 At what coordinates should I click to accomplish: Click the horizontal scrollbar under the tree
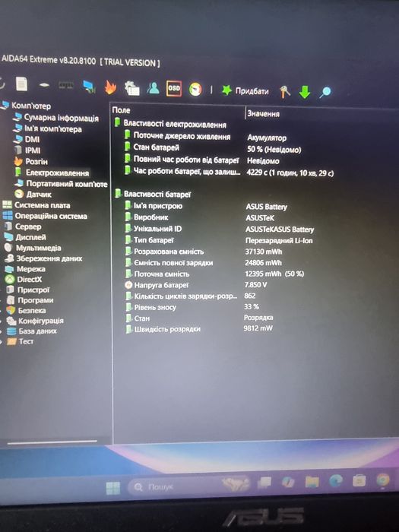tap(52, 442)
